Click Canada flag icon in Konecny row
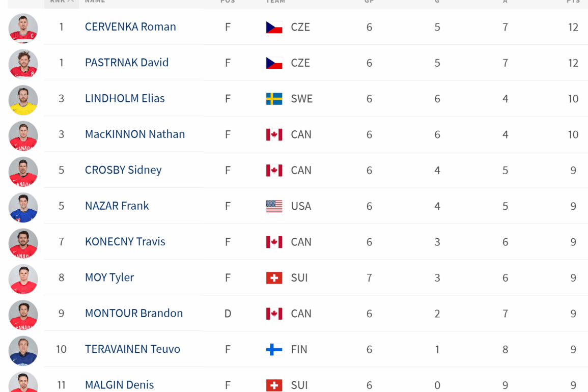Image resolution: width=588 pixels, height=392 pixels. click(274, 242)
